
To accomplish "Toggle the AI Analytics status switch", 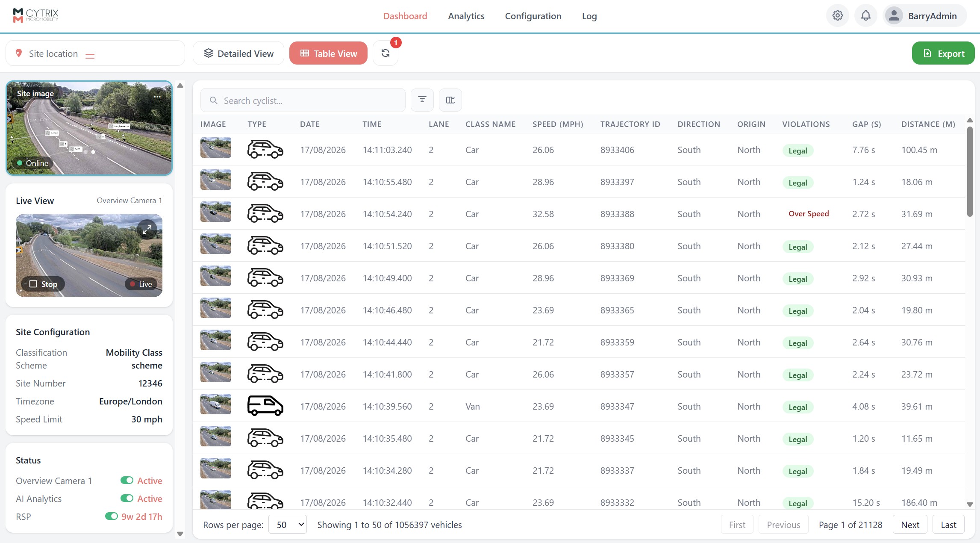I will pyautogui.click(x=127, y=498).
